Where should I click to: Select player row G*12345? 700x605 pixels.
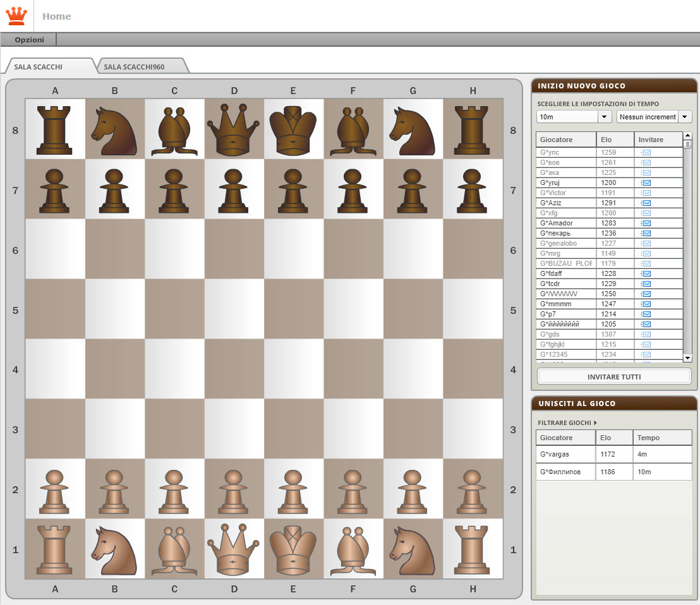point(610,354)
